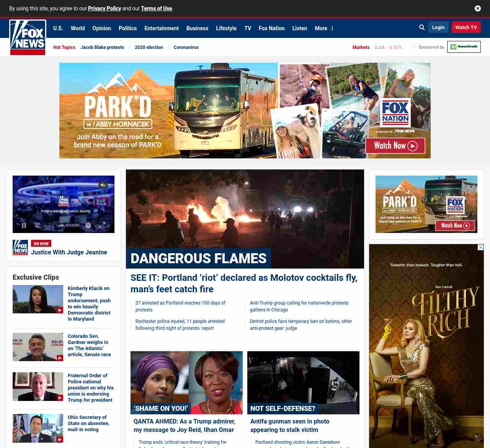Pause the live video player
Image resolution: width=490 pixels, height=448 pixels.
pos(24,225)
